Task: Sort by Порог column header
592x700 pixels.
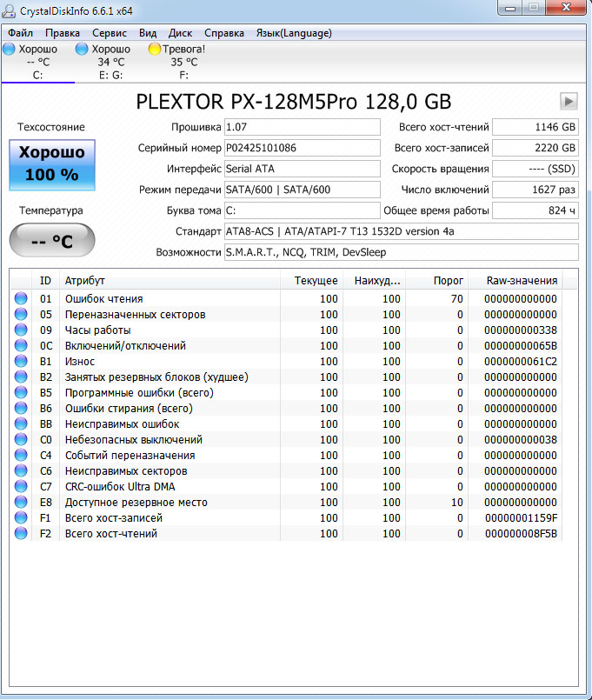Action: (x=437, y=281)
